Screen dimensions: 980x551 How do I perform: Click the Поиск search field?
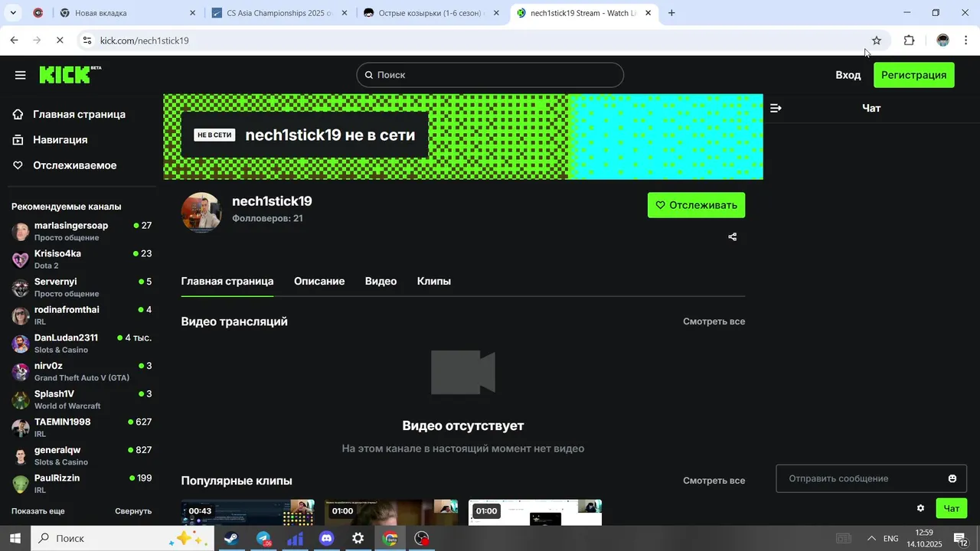(490, 75)
